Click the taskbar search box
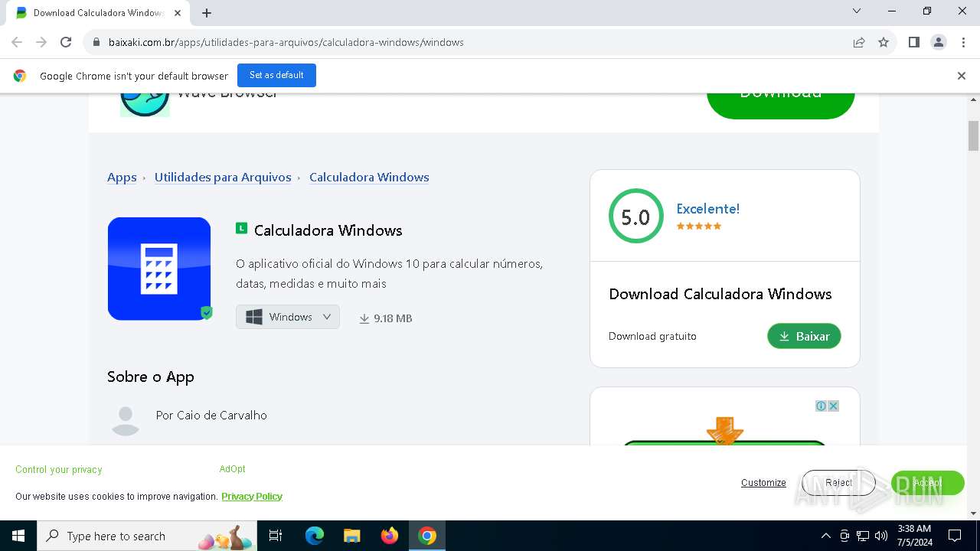The width and height of the screenshot is (980, 551). pos(146,536)
